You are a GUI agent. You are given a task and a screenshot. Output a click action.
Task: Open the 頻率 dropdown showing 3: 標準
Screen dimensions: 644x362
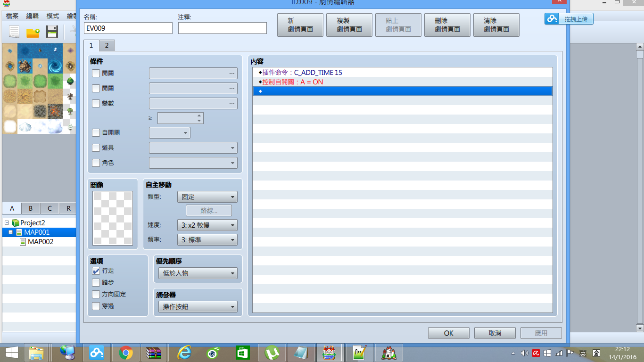coord(207,240)
